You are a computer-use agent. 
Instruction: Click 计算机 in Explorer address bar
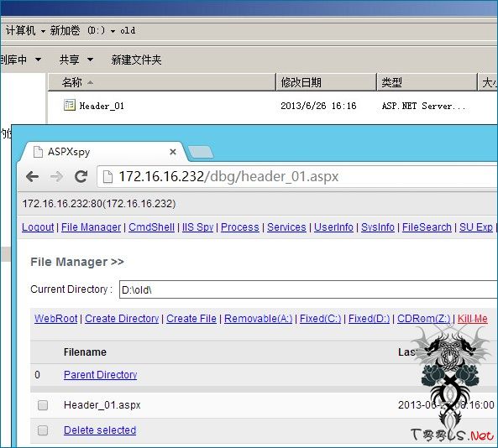coord(21,30)
